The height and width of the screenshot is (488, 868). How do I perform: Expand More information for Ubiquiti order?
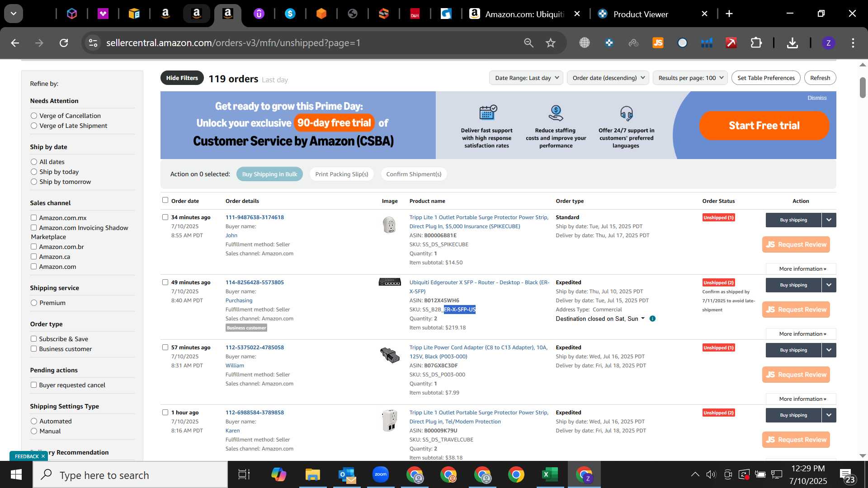pos(801,334)
